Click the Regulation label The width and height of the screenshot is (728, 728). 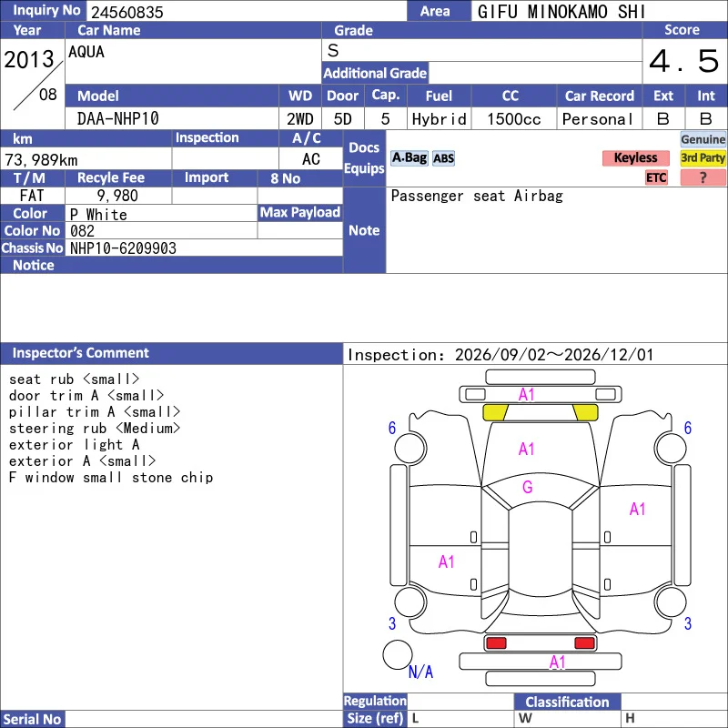tap(375, 701)
